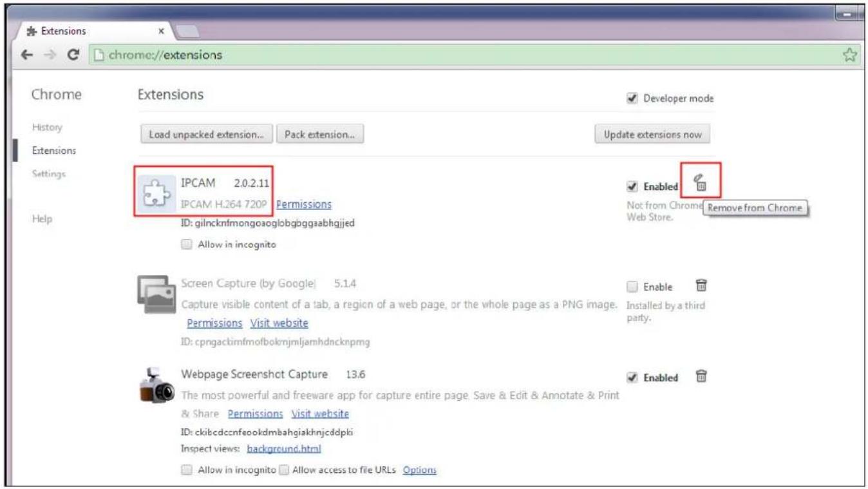
Task: Click the Extensions page heading
Action: 171,95
